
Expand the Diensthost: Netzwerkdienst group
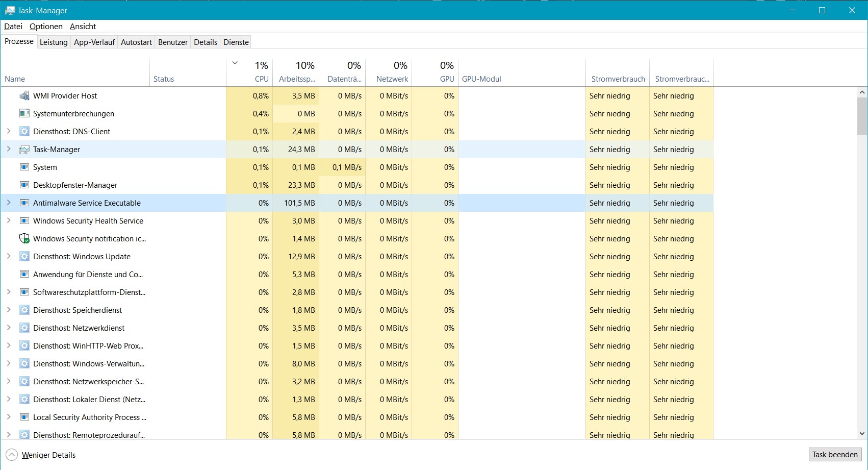pyautogui.click(x=9, y=328)
